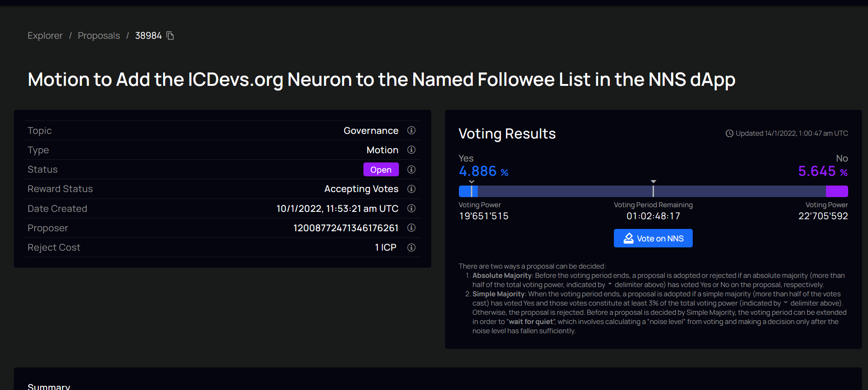Click the Vote on NNS button
Screen dimensions: 868x390
(x=653, y=238)
